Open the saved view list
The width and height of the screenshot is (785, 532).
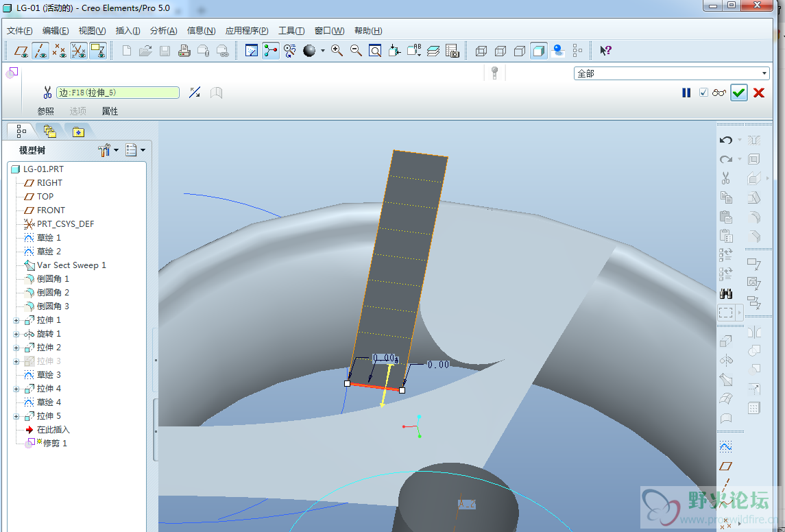pyautogui.click(x=414, y=51)
